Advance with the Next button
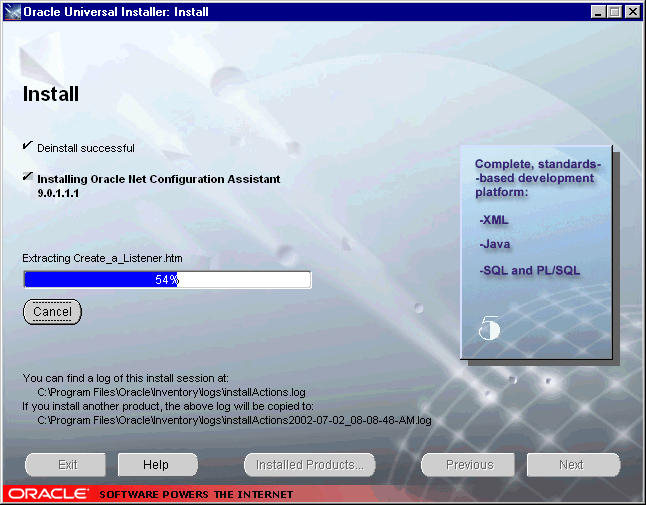This screenshot has width=646, height=505. [x=573, y=465]
